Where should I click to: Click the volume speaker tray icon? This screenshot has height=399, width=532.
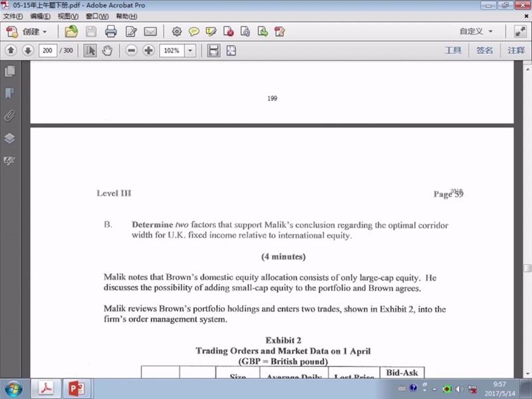coord(459,389)
